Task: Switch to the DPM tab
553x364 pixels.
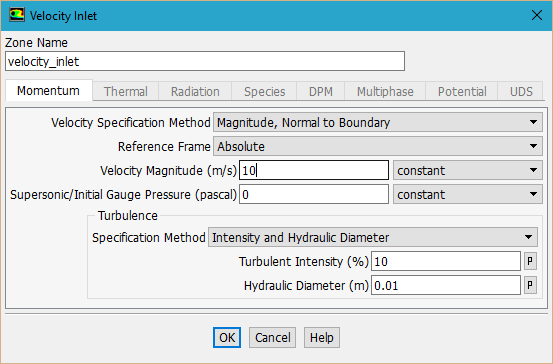Action: tap(321, 91)
